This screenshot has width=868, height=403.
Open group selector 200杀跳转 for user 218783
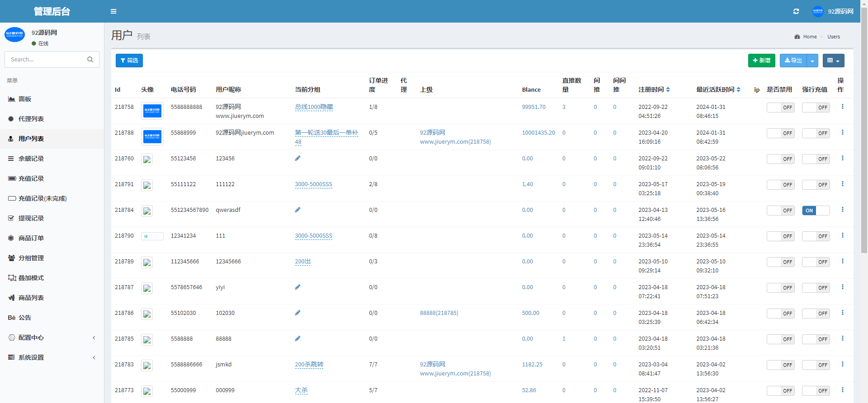click(x=309, y=365)
